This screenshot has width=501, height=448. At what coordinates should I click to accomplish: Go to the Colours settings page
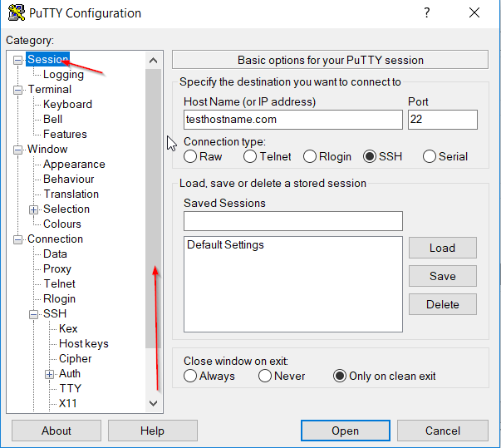click(x=62, y=224)
